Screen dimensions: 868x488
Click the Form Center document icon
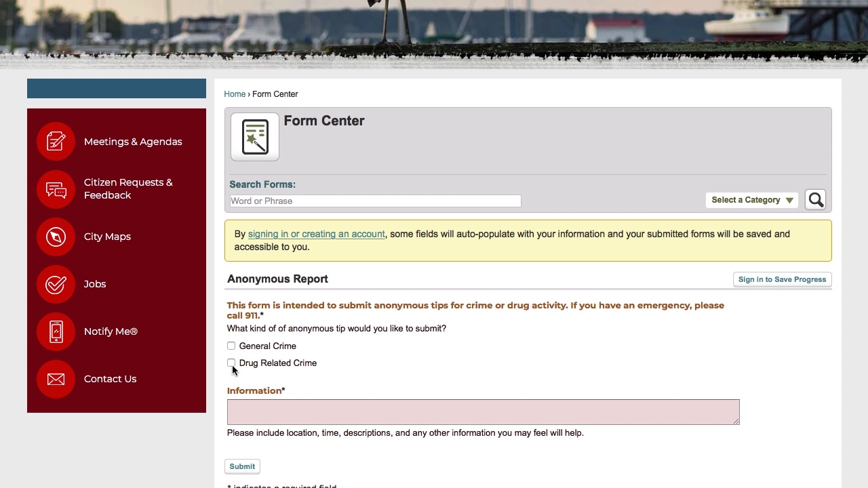pyautogui.click(x=254, y=136)
